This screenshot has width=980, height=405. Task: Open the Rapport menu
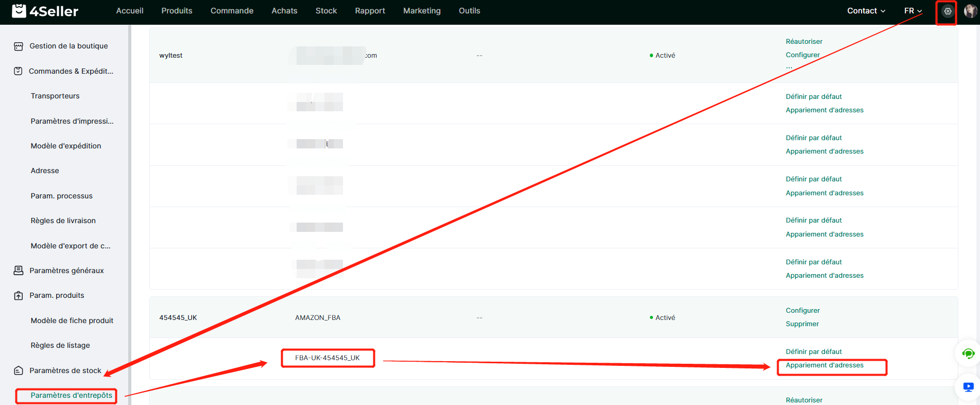click(x=370, y=11)
